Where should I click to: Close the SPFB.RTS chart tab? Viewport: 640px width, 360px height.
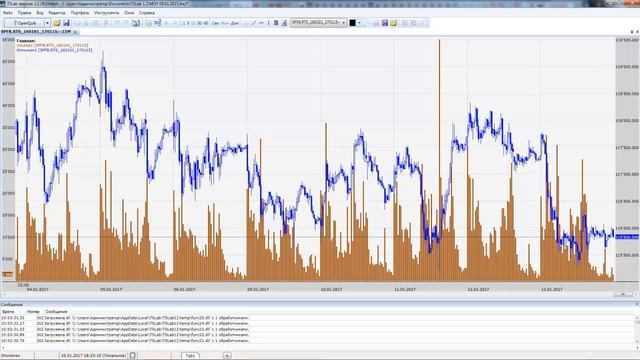point(75,32)
